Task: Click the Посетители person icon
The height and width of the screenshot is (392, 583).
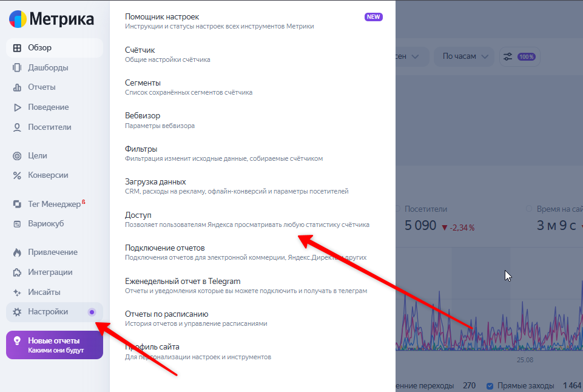Action: (17, 127)
